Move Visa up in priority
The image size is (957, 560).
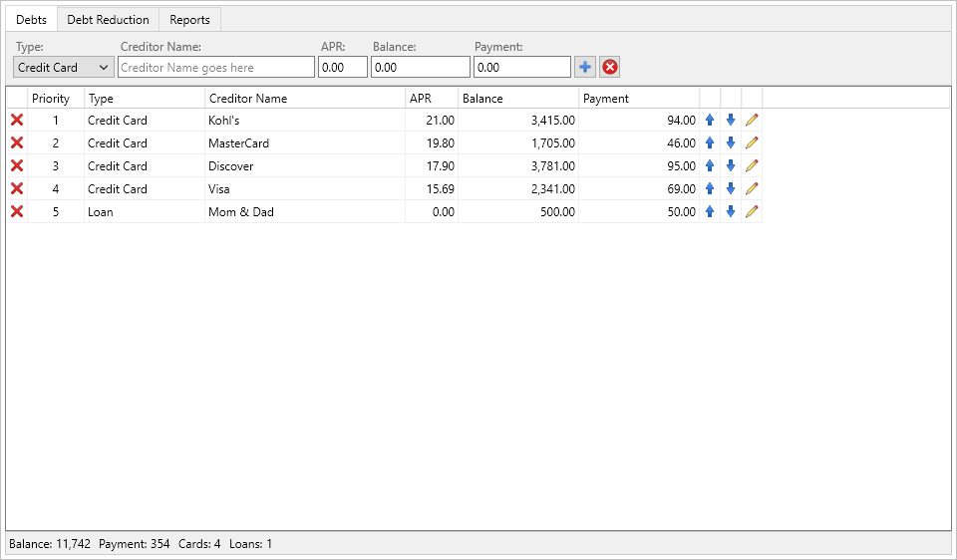coord(710,188)
